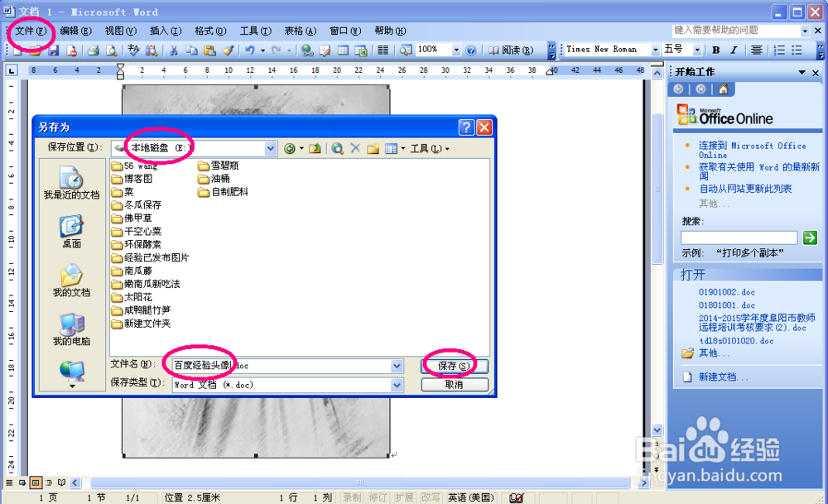The image size is (828, 504).
Task: Expand the zoom 100% dropdown
Action: tap(456, 50)
